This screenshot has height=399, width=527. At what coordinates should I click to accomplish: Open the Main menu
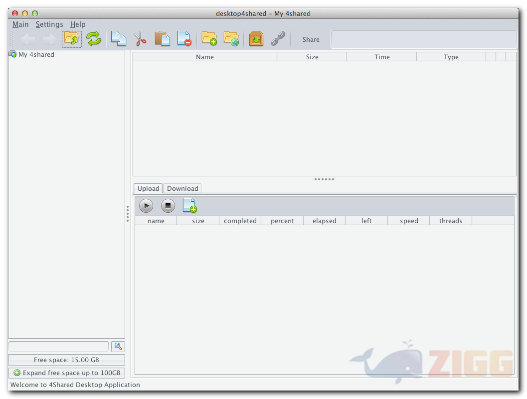20,25
